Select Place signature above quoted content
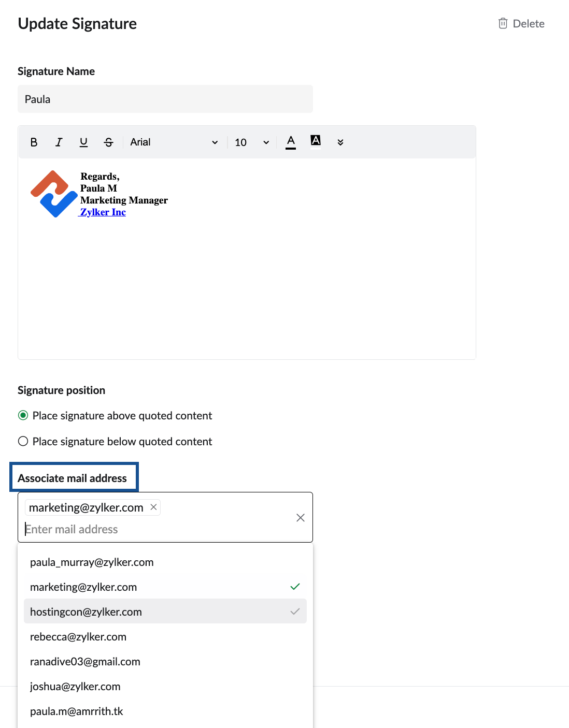The height and width of the screenshot is (728, 569). click(23, 415)
